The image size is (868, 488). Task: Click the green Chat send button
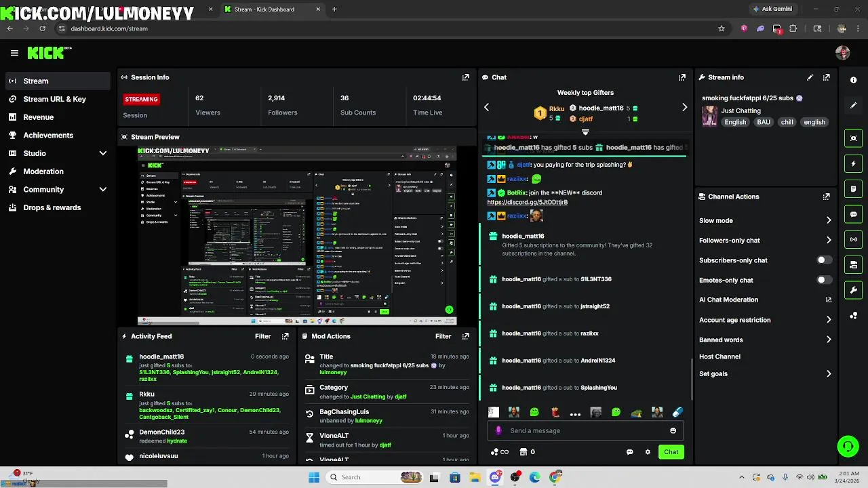671,452
